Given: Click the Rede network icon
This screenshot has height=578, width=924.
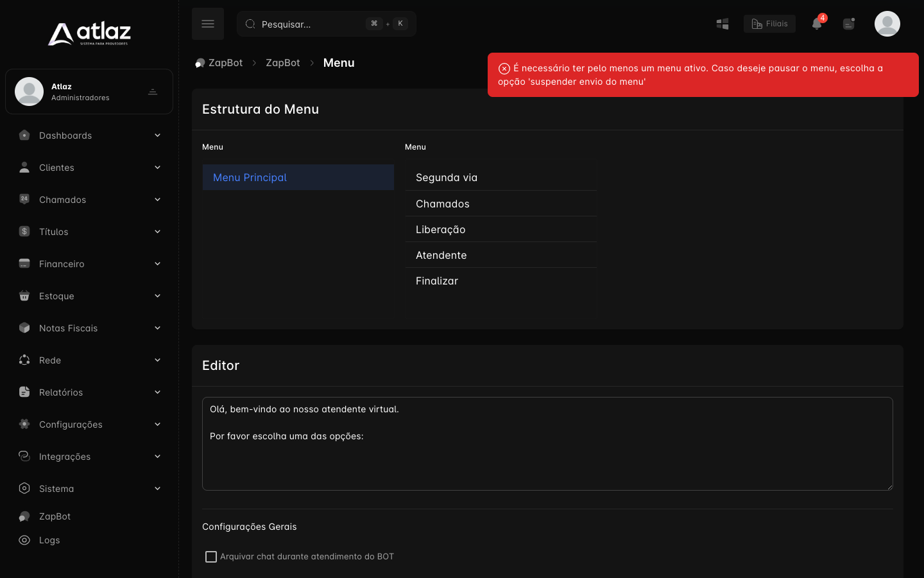Looking at the screenshot, I should pyautogui.click(x=24, y=360).
